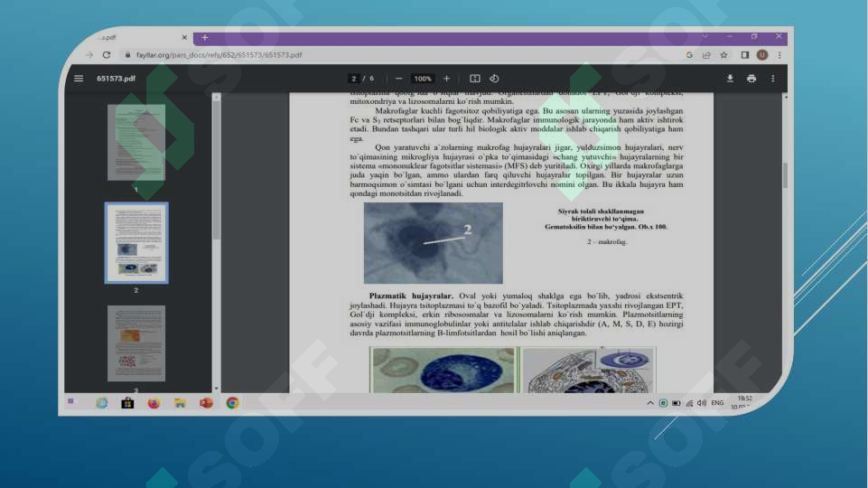Select page 1 thumbnail in sidebar
Viewport: 868px width, 488px height.
pyautogui.click(x=136, y=143)
